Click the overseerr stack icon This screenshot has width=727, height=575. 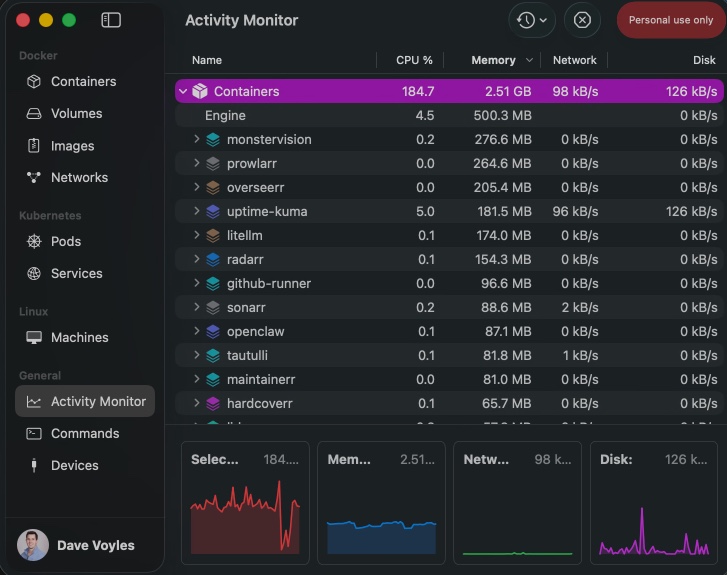click(213, 188)
